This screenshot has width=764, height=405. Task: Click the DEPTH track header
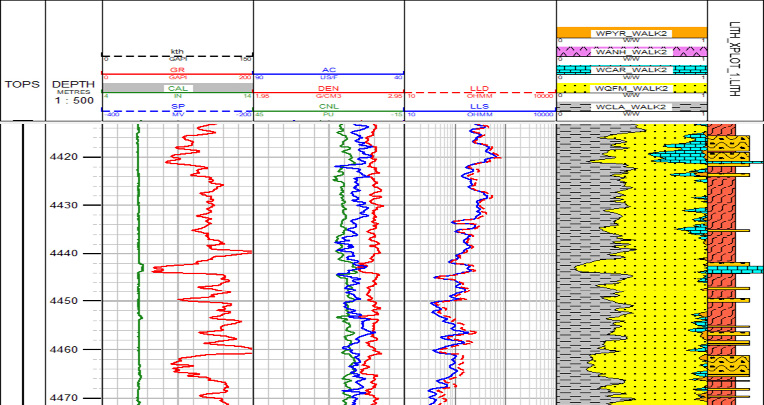pos(71,83)
